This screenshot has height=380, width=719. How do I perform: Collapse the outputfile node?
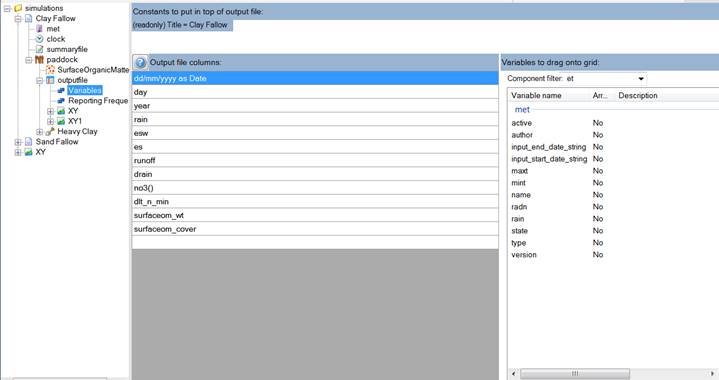click(39, 80)
